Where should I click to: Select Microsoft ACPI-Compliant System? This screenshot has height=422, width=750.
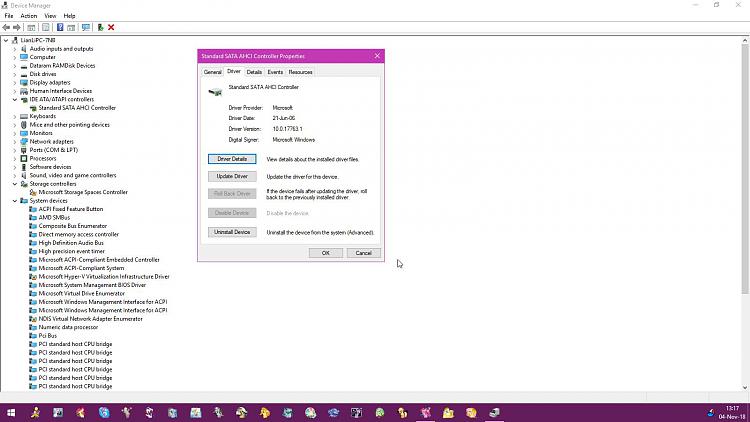click(81, 268)
